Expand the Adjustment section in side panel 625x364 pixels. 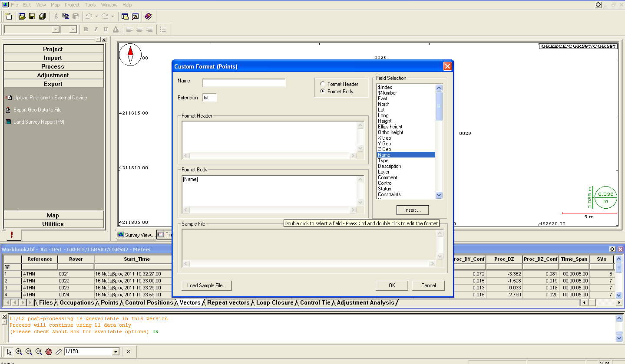(53, 75)
